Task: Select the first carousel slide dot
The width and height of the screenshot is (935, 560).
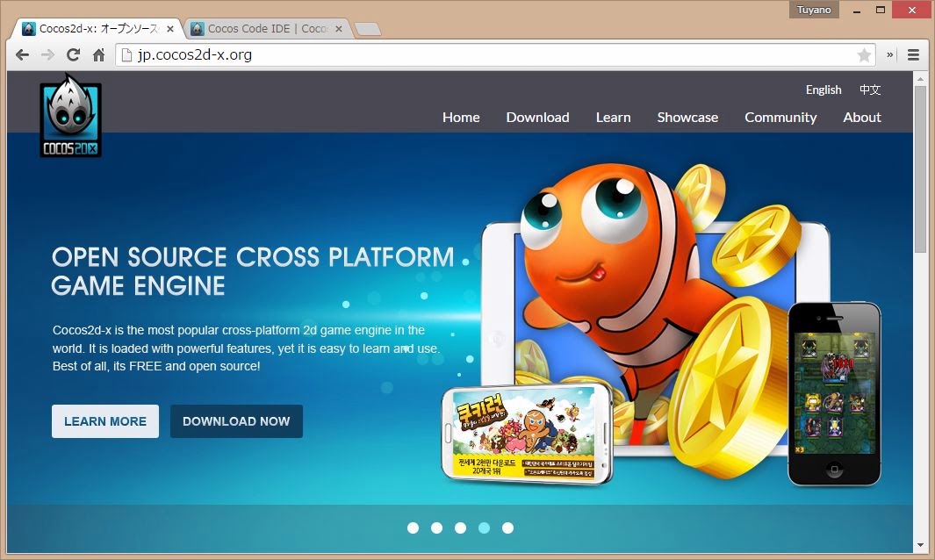Action: tap(413, 528)
